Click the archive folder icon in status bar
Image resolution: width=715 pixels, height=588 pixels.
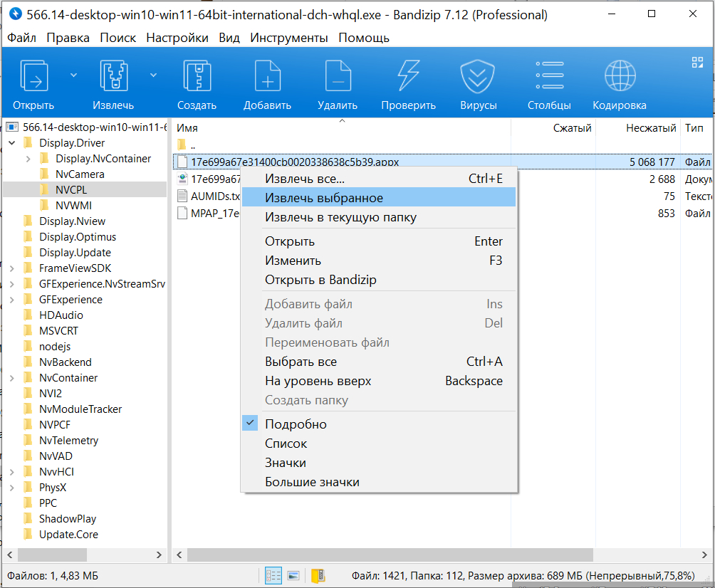point(318,576)
